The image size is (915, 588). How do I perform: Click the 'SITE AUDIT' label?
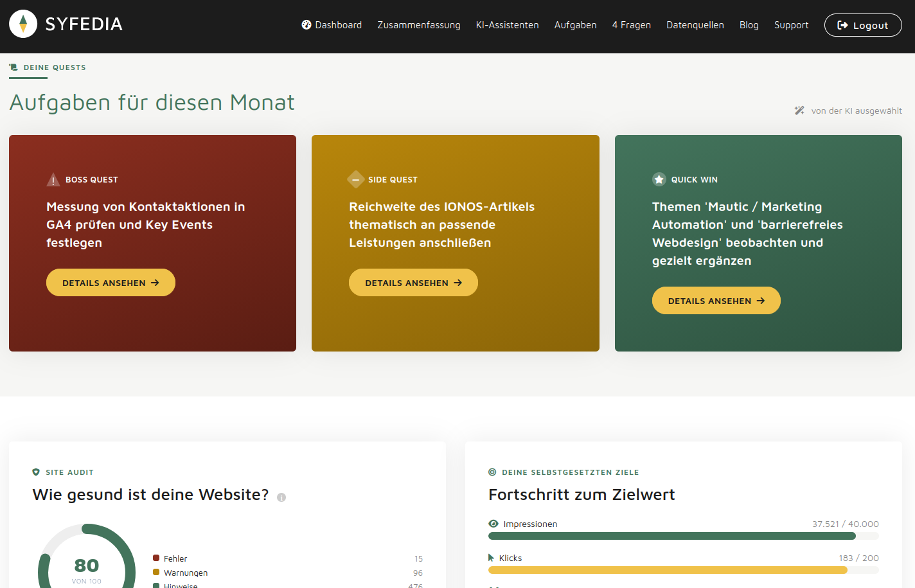[69, 472]
